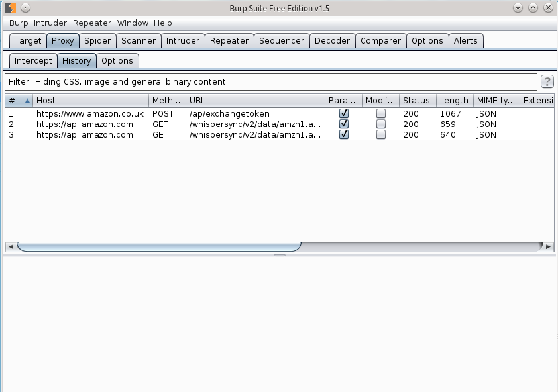This screenshot has width=558, height=392.
Task: Click left arrow of horizontal scrollbar
Action: [11, 246]
